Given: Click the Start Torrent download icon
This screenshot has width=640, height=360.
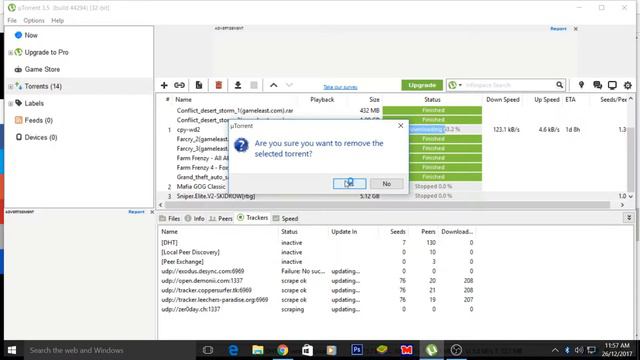Looking at the screenshot, I should pos(238,85).
